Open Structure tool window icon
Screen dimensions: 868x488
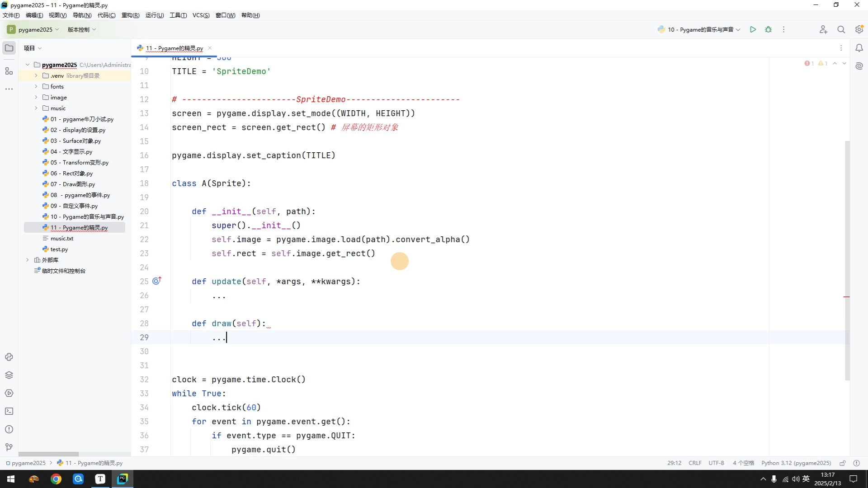pos(9,71)
